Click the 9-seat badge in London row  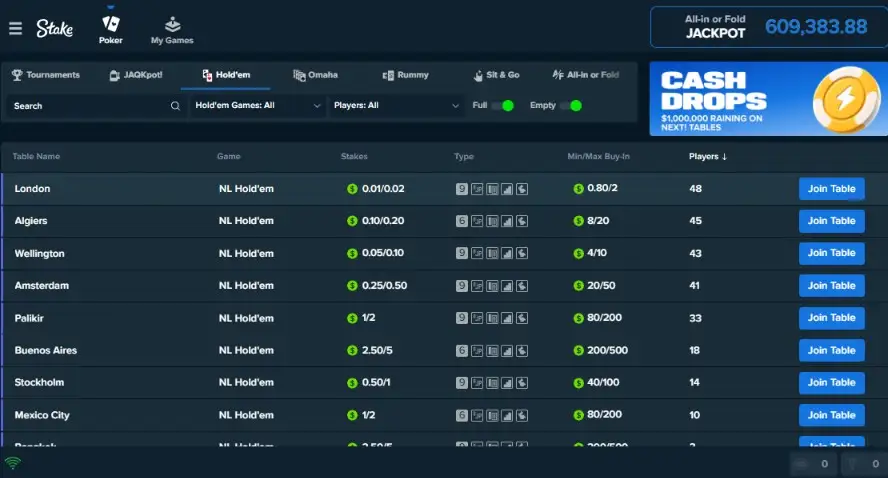[462, 189]
